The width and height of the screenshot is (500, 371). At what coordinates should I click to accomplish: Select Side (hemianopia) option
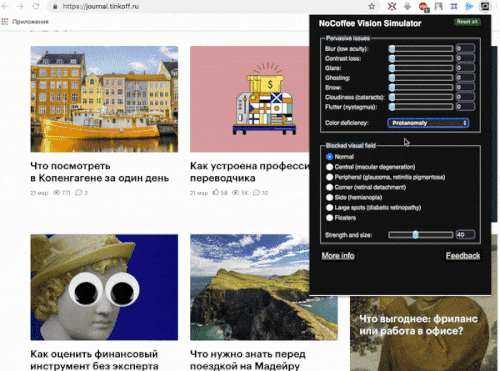(329, 197)
